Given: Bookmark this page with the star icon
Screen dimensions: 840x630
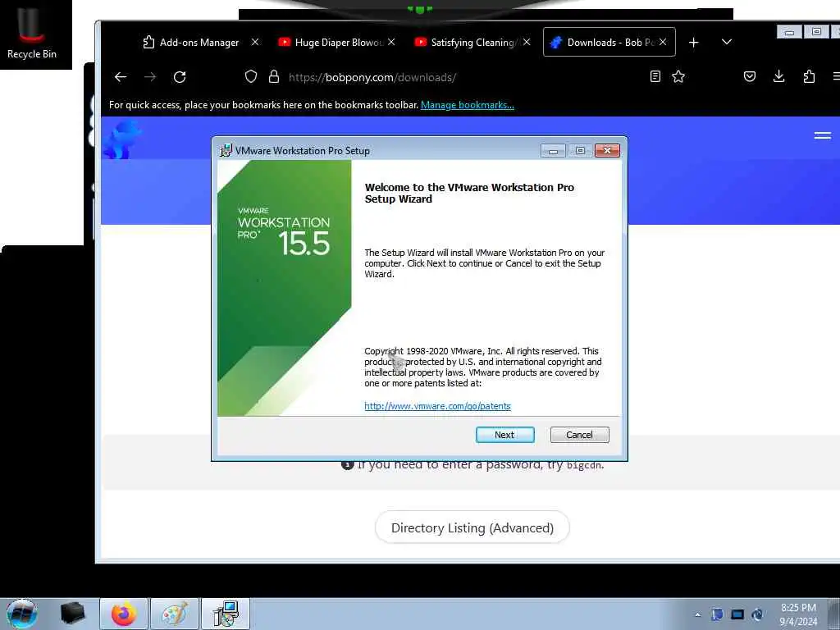Looking at the screenshot, I should tap(678, 76).
